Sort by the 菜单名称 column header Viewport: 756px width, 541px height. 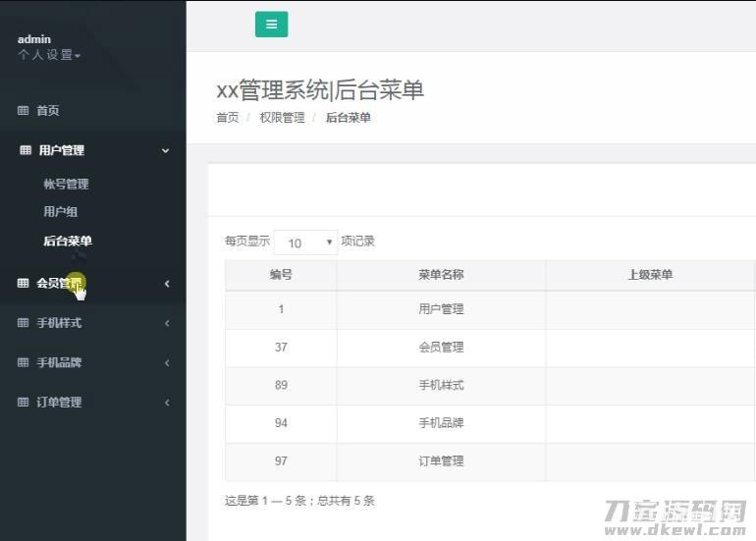click(x=441, y=275)
